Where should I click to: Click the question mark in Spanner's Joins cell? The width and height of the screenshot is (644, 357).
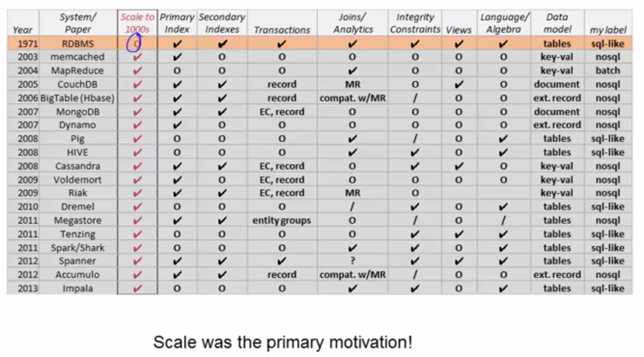[353, 261]
